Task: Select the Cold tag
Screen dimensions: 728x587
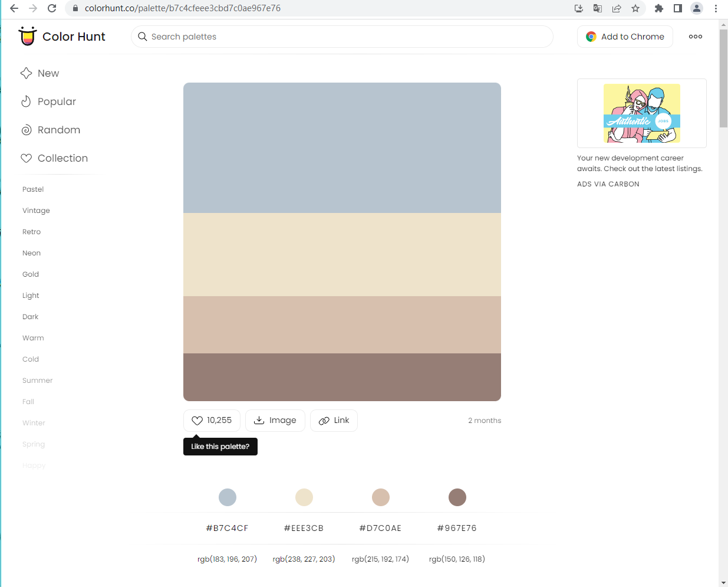Action: [31, 359]
